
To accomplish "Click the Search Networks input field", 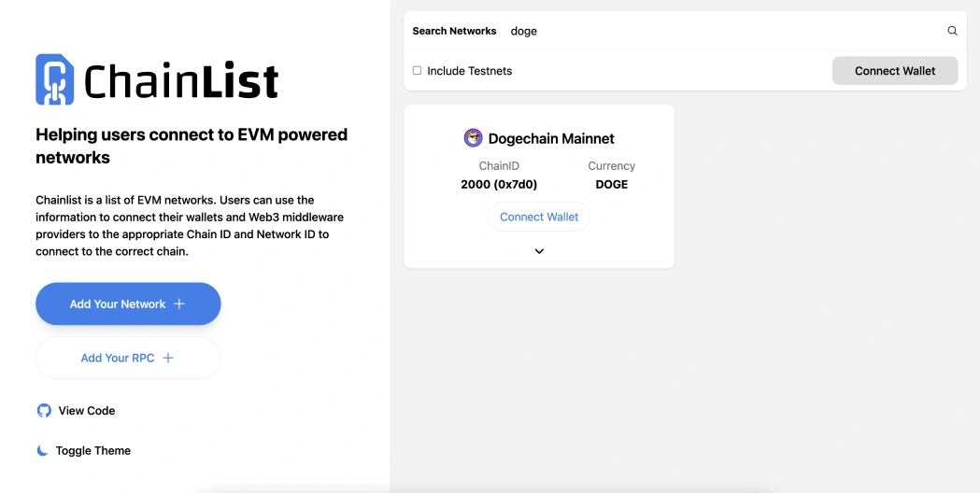I will (x=719, y=31).
